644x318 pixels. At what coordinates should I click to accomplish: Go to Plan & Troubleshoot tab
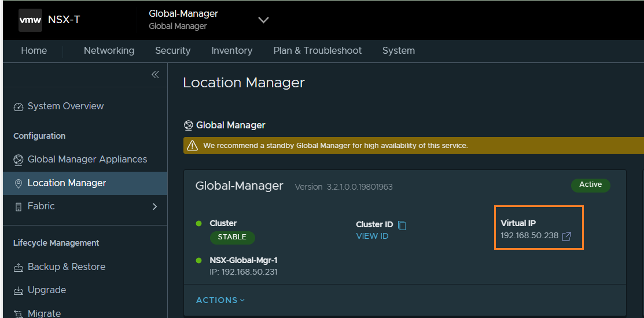pyautogui.click(x=317, y=51)
